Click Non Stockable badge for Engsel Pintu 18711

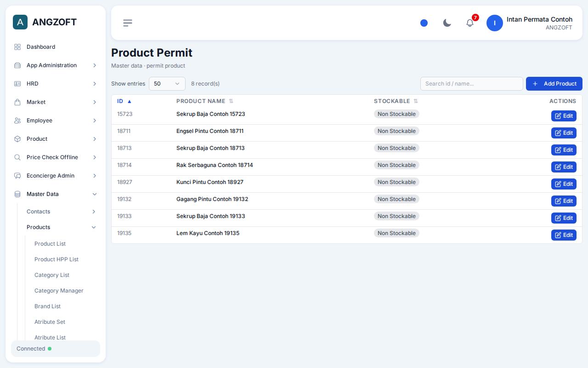[x=396, y=131]
